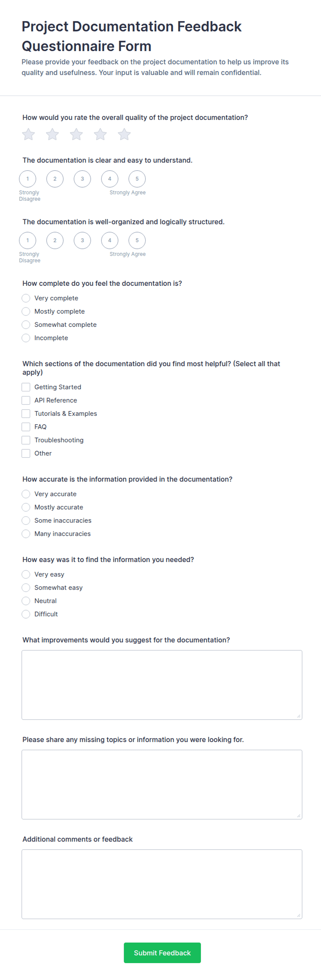
Task: Choose 1 on the clarity agreement scale
Action: [x=27, y=179]
